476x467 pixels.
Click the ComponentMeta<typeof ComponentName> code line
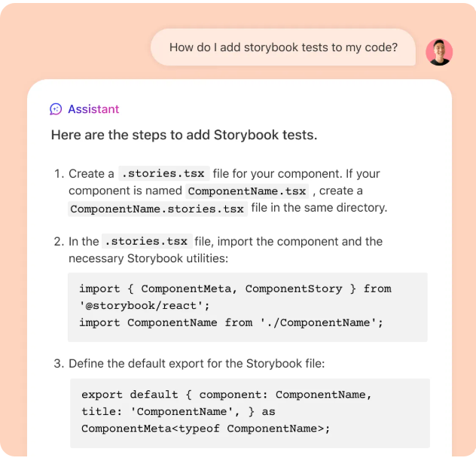point(206,429)
